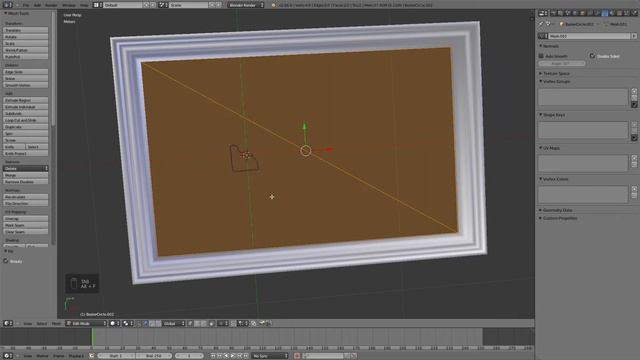The height and width of the screenshot is (360, 640).
Task: Toggle the Double Sided checkbox
Action: point(592,56)
